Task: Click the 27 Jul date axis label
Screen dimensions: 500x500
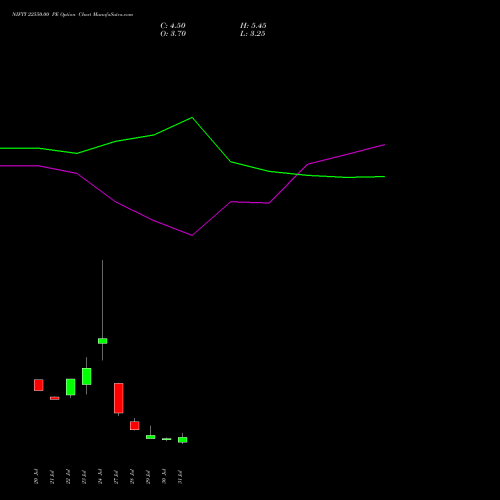Action: [116, 476]
